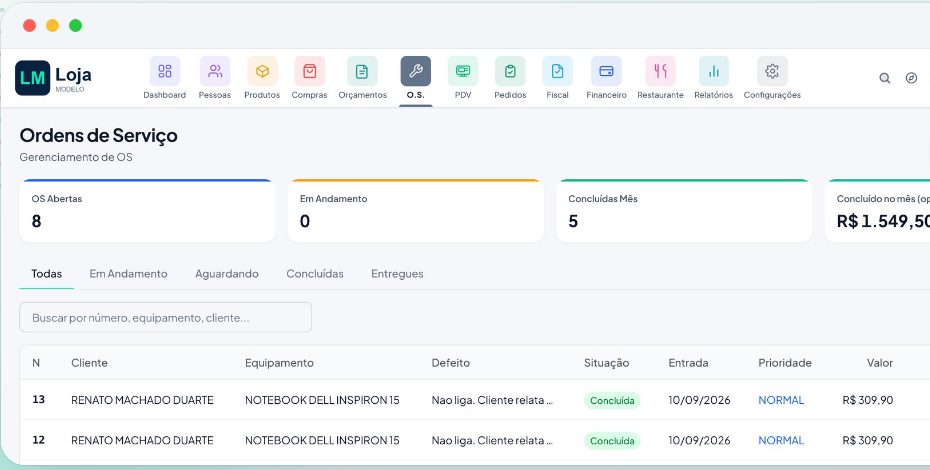Open the Relatórios chart icon
Screen dimensions: 930x470
click(x=714, y=72)
